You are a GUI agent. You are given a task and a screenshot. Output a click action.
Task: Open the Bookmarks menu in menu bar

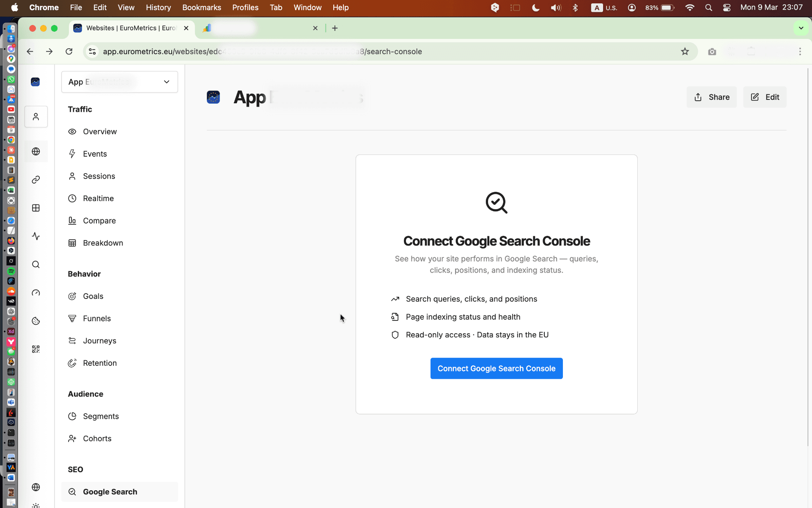201,8
